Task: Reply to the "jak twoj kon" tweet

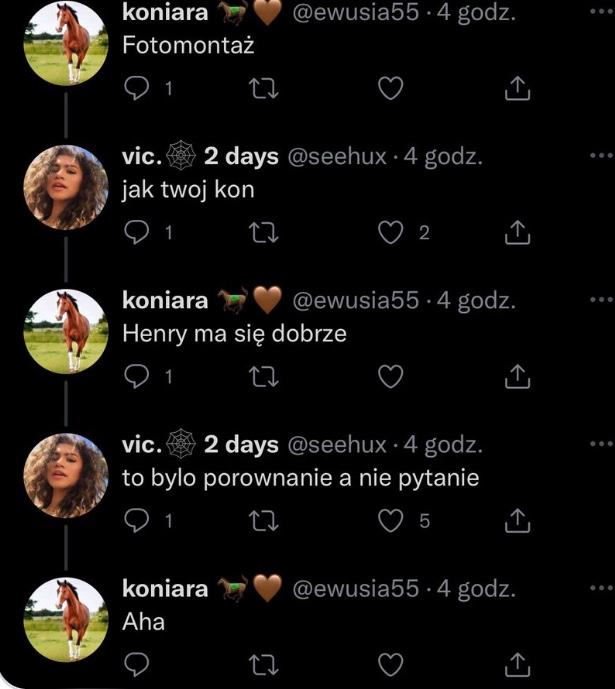Action: pos(135,233)
